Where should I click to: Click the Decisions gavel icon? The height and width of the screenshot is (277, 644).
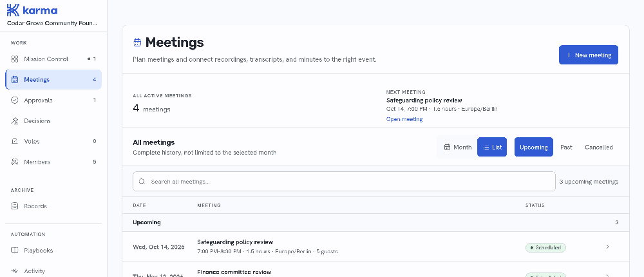point(15,120)
